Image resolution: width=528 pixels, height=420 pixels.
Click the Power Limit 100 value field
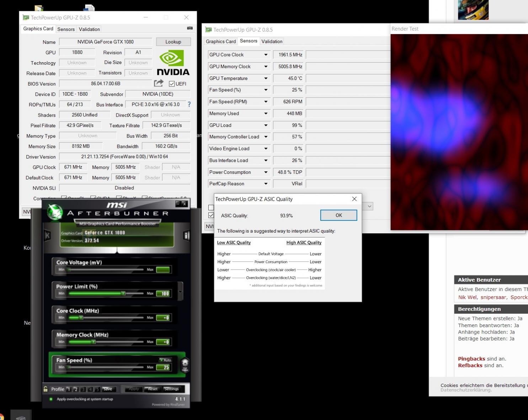point(164,293)
